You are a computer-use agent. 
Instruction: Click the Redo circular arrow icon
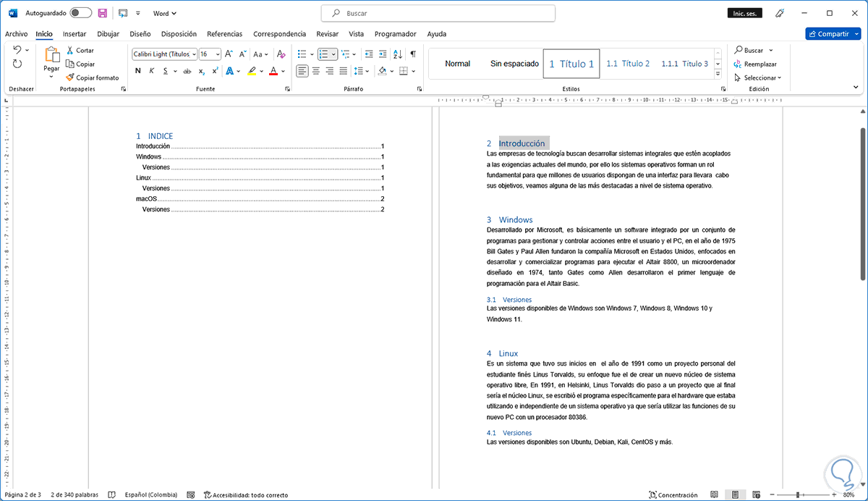point(17,64)
